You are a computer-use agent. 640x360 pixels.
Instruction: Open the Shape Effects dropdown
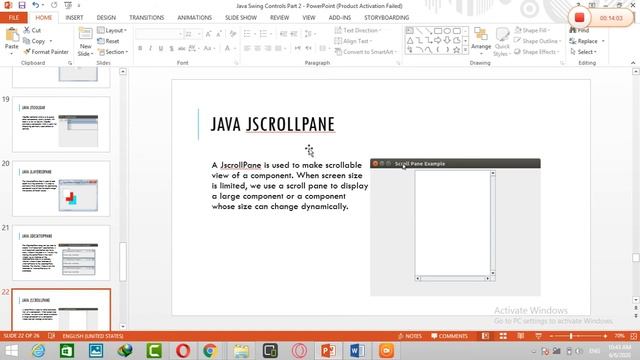537,52
